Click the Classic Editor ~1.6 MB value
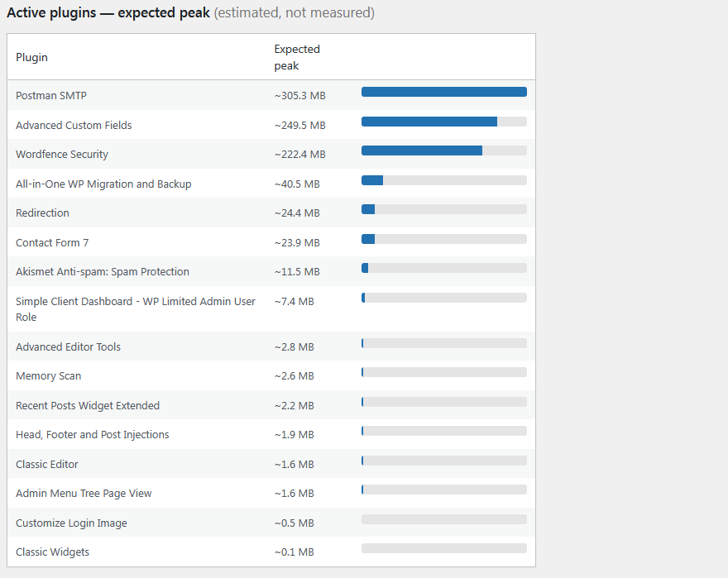This screenshot has height=578, width=728. pyautogui.click(x=295, y=464)
